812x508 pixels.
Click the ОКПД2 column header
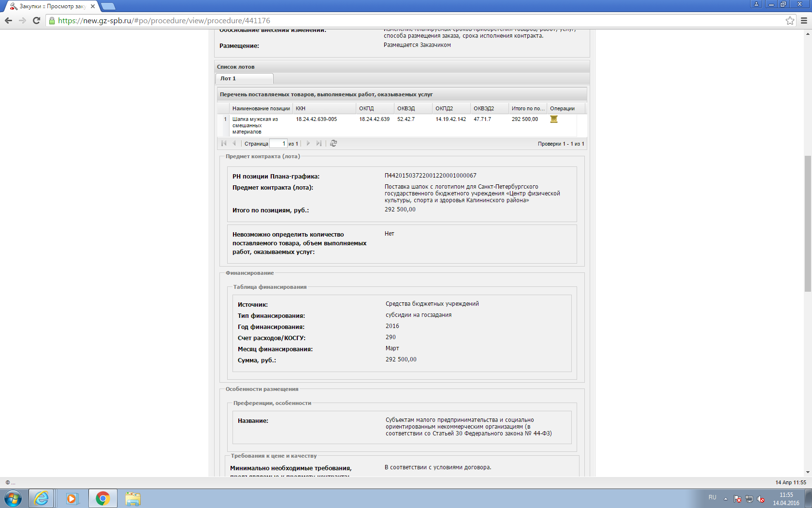451,108
